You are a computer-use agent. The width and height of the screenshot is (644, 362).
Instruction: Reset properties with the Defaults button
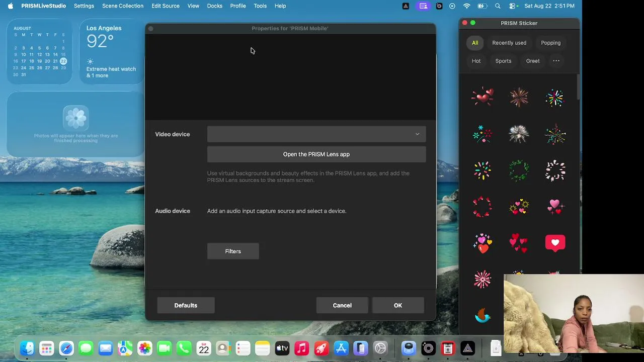coord(186,305)
